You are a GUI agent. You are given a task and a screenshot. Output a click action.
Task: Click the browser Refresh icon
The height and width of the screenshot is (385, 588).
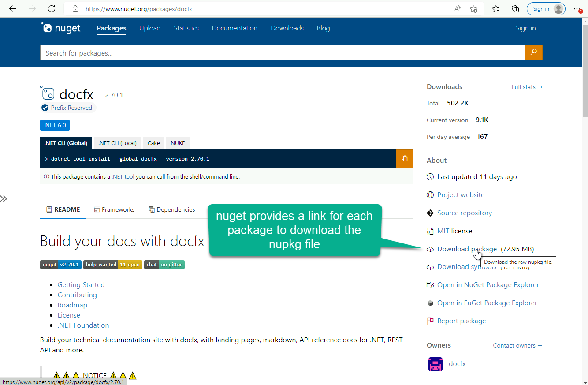pos(52,9)
